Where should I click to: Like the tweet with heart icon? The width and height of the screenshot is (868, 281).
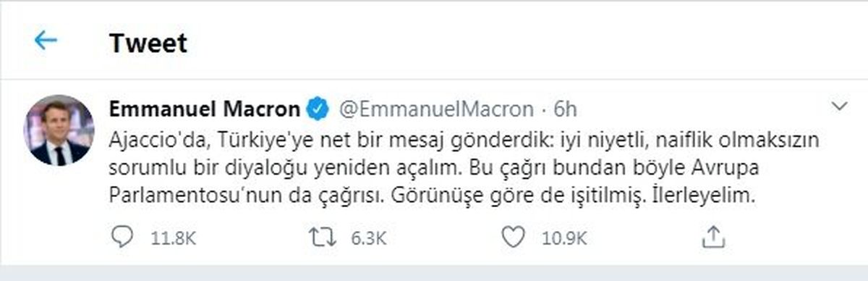512,236
